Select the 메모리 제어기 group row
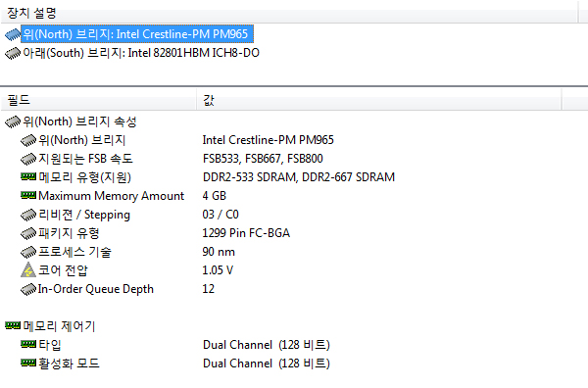The width and height of the screenshot is (588, 388). tap(59, 326)
